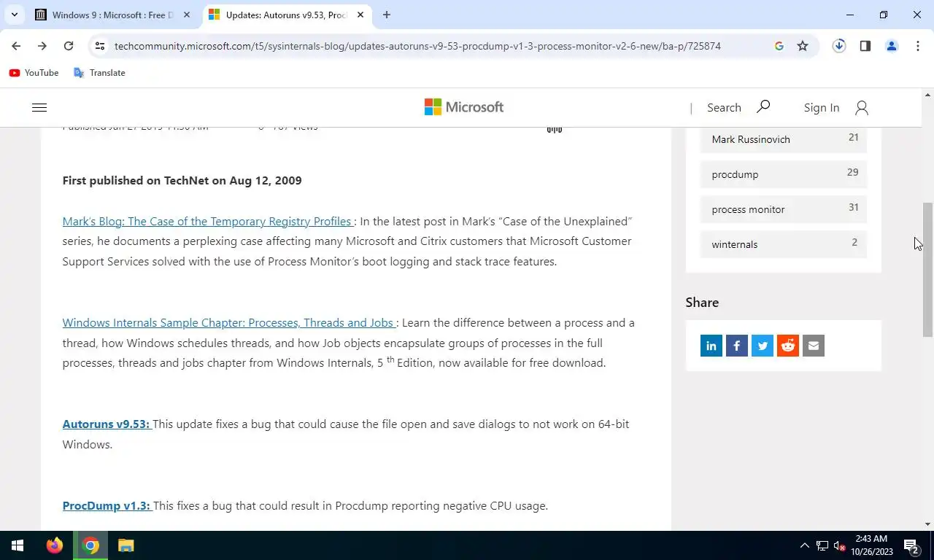Share the article on Facebook
Screen dimensions: 934x560
(x=737, y=346)
